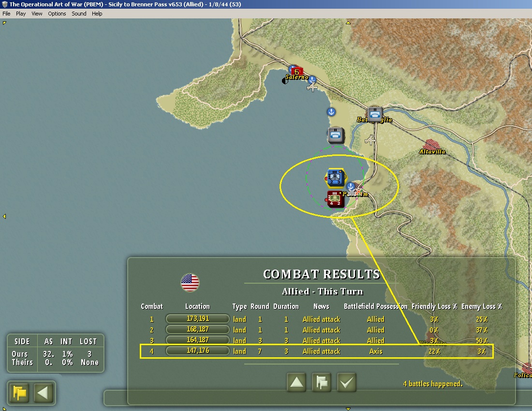Click the Combat column header

[152, 306]
